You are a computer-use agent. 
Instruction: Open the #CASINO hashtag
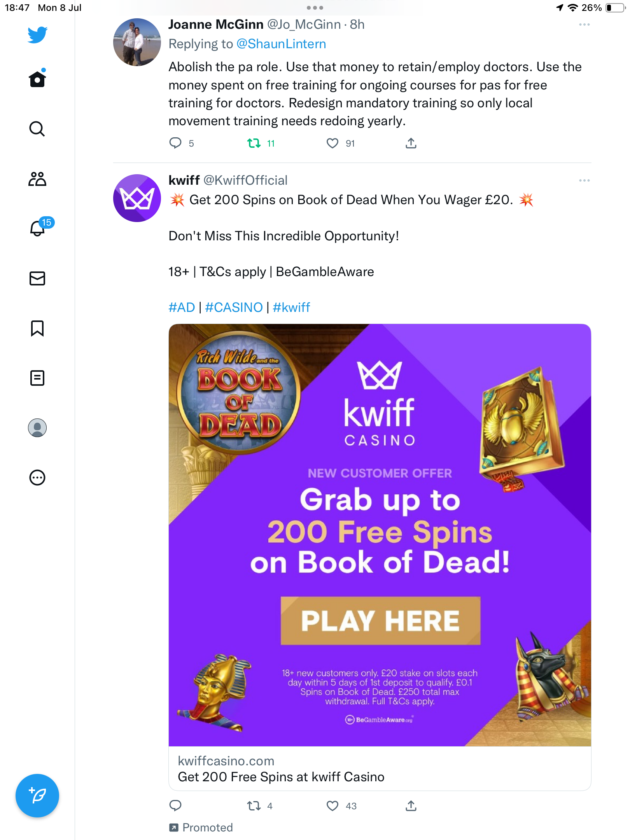point(234,308)
